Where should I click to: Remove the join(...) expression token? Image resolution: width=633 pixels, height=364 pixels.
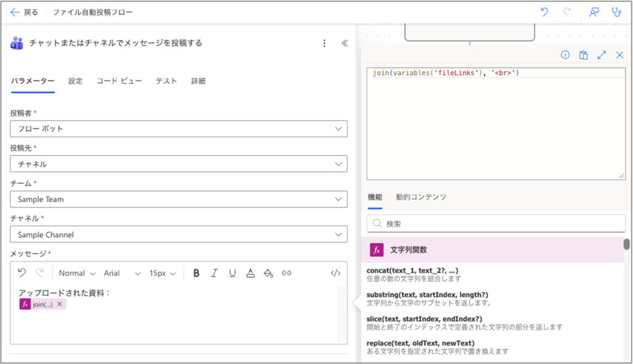[59, 305]
